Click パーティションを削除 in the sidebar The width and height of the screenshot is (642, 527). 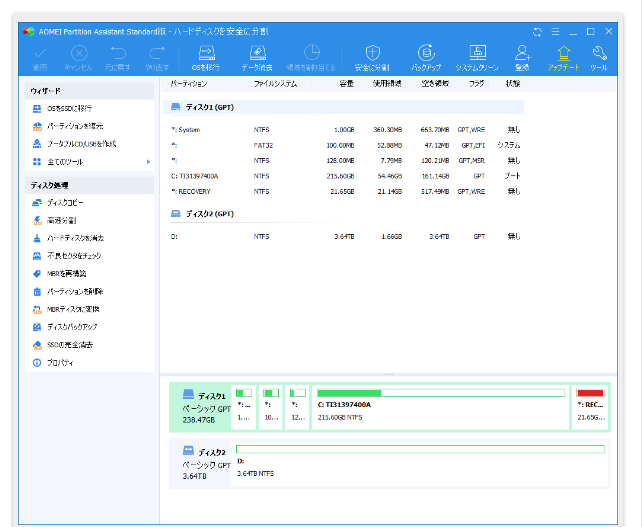coord(75,291)
